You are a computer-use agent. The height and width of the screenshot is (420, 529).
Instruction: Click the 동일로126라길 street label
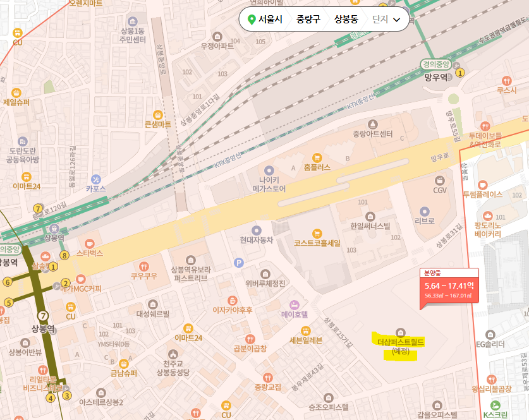click(x=72, y=167)
